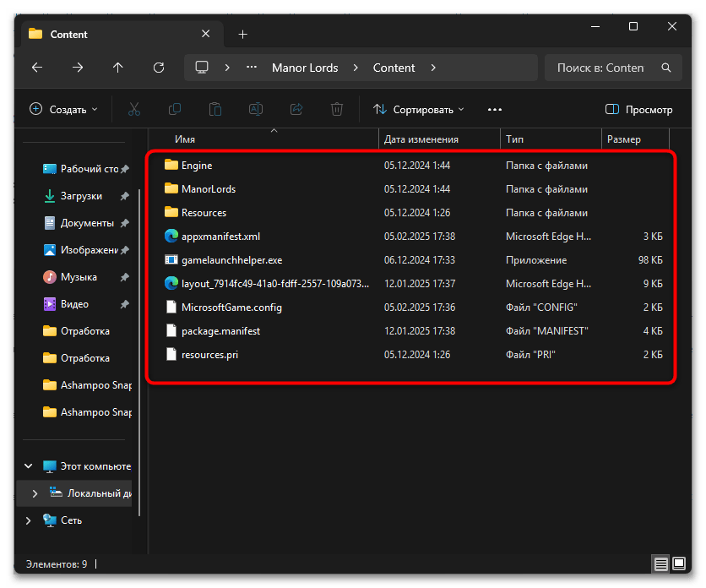Click the Manor Lords breadcrumb
Screen dimensions: 706x588
pos(305,68)
